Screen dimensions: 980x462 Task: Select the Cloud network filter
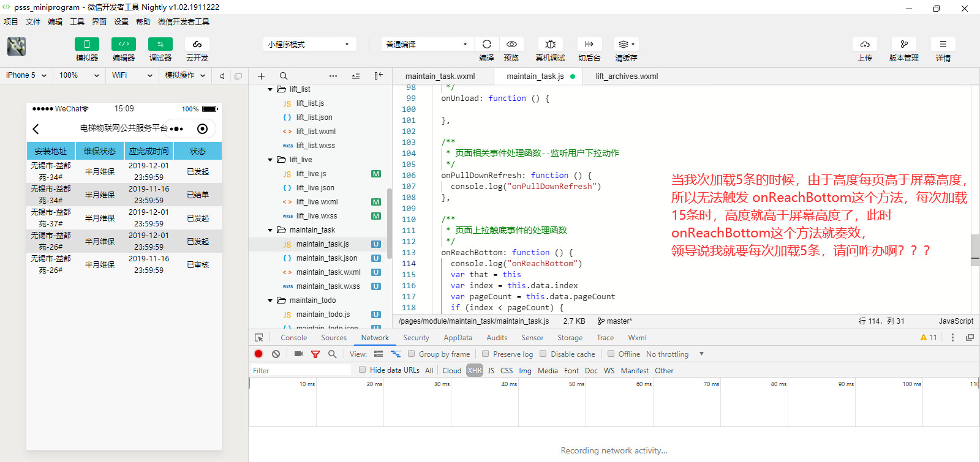point(452,370)
